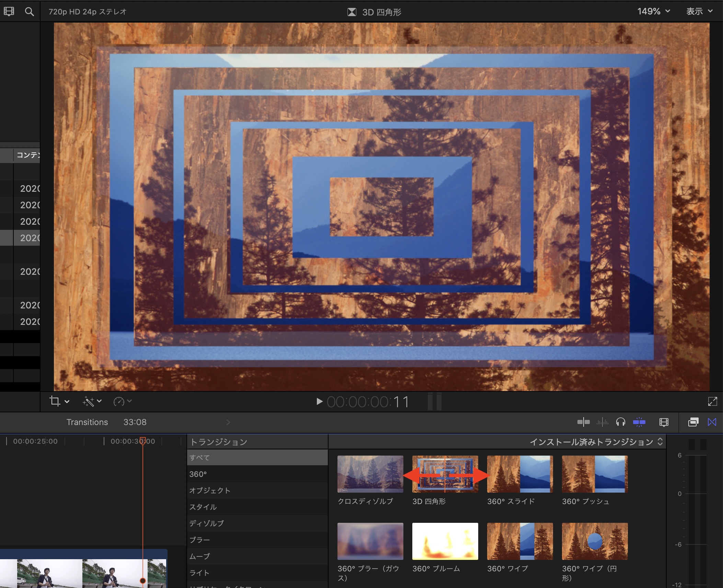Image resolution: width=723 pixels, height=588 pixels.
Task: Solo the selected clips with the headphones icon
Action: [x=620, y=422]
